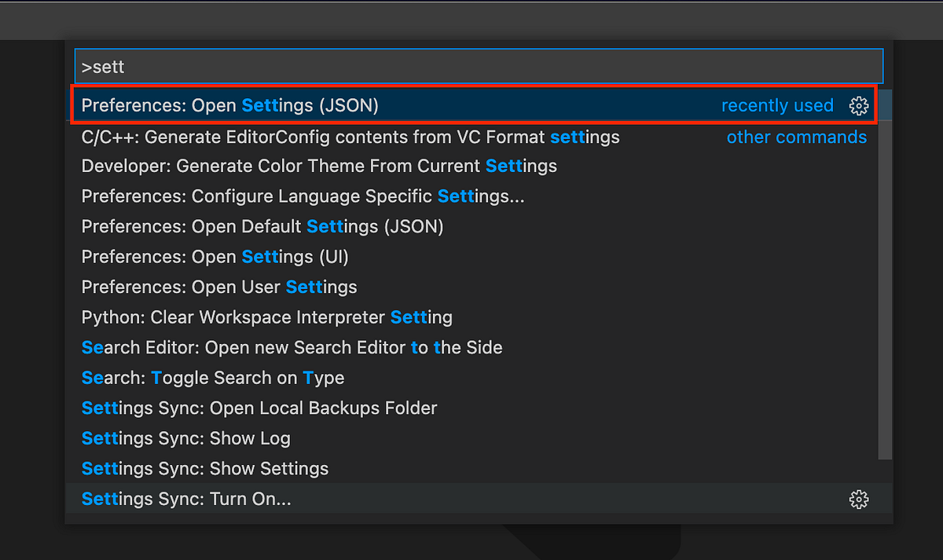The height and width of the screenshot is (560, 943).
Task: Run Developer: Generate Color Theme From Current Settings
Action: click(x=473, y=167)
